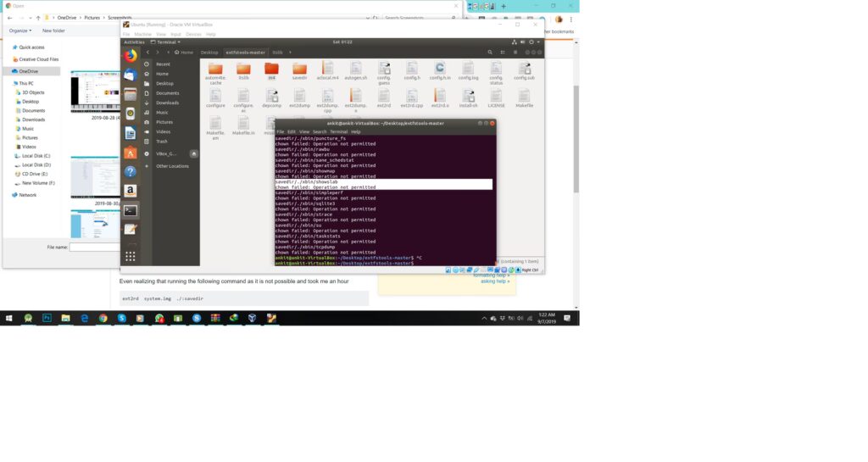
Task: Click the Amazon icon in the dock
Action: coord(131,191)
